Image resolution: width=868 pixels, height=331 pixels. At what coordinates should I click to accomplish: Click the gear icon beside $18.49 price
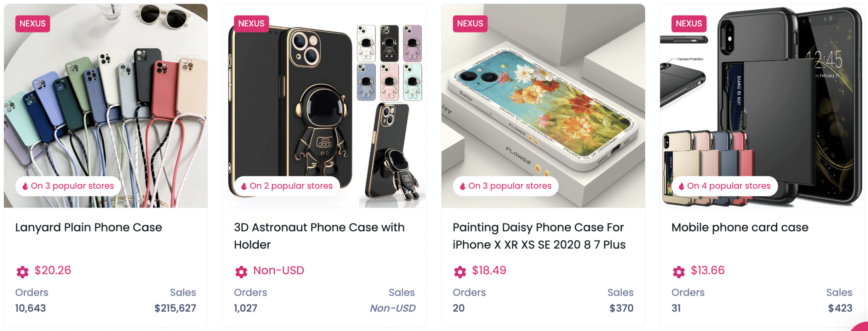click(x=460, y=272)
